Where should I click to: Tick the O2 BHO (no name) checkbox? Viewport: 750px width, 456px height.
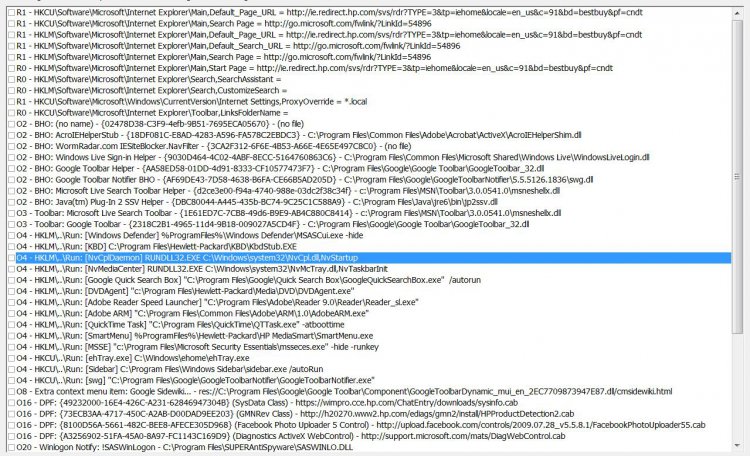pos(11,124)
